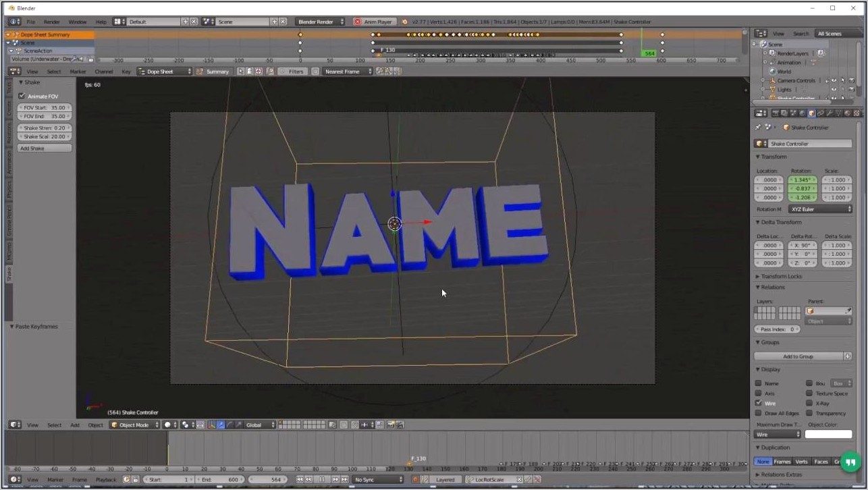Screen dimensions: 868x490
Task: Select Verts duplication option
Action: coord(801,461)
